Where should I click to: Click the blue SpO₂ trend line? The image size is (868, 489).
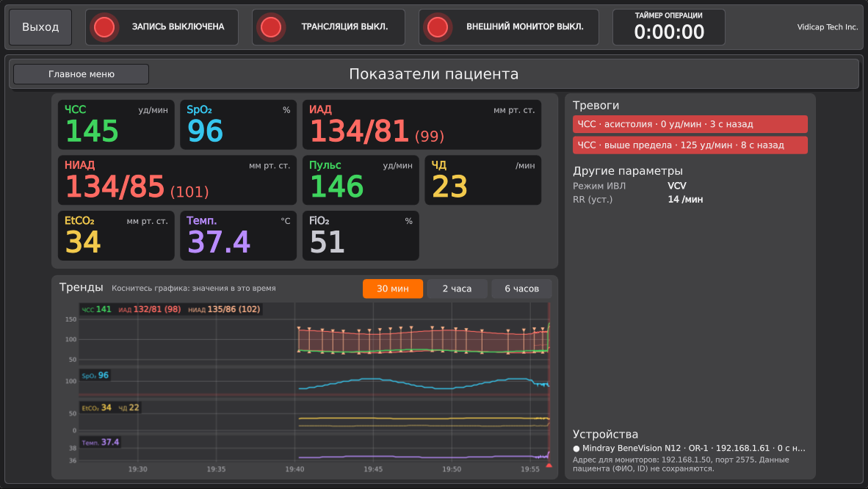[x=424, y=384]
